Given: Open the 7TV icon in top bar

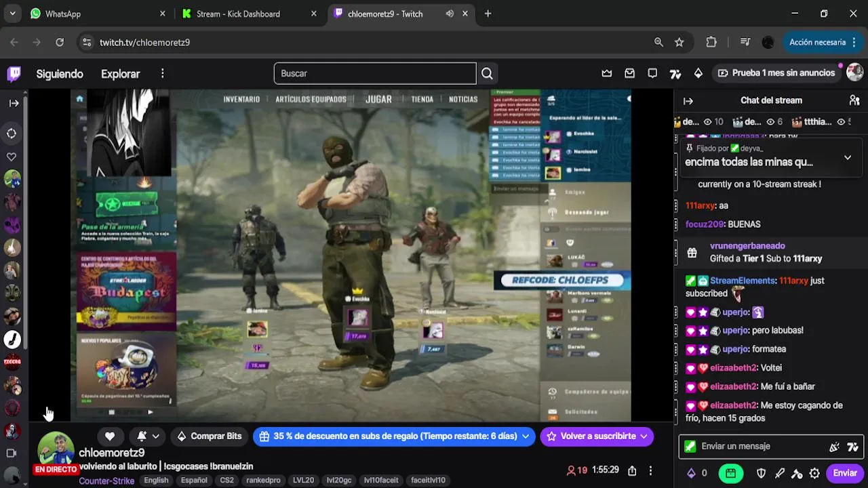Looking at the screenshot, I should click(x=675, y=73).
